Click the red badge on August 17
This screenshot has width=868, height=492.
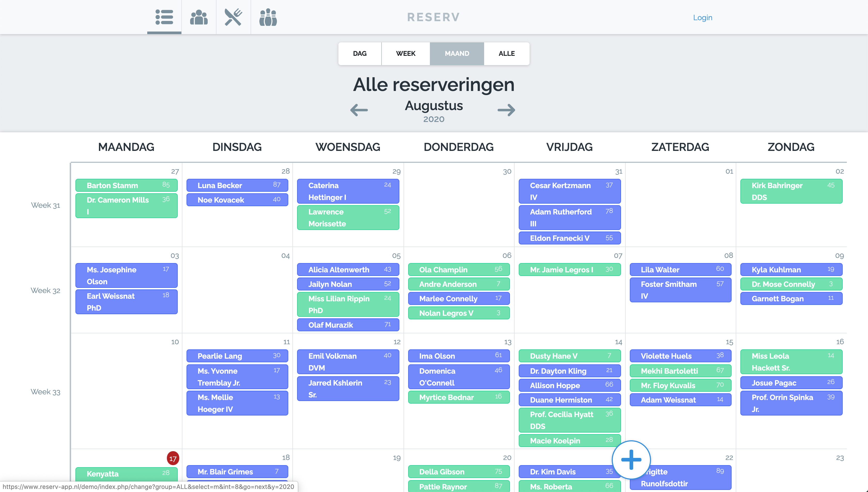(x=173, y=459)
